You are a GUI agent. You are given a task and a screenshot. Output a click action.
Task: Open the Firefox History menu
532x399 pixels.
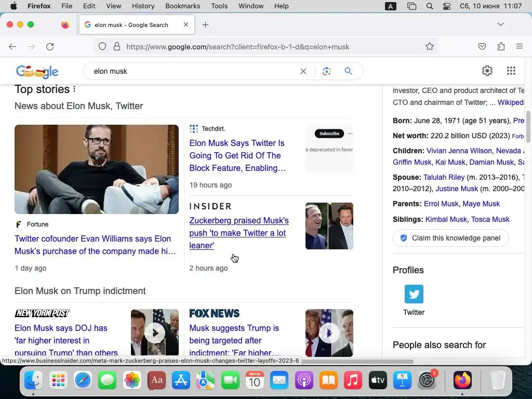[143, 6]
